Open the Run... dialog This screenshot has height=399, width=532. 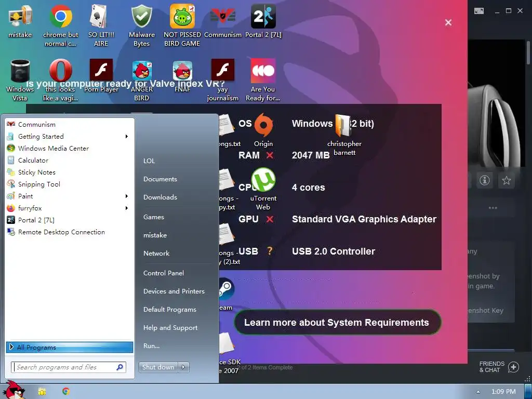[151, 345]
